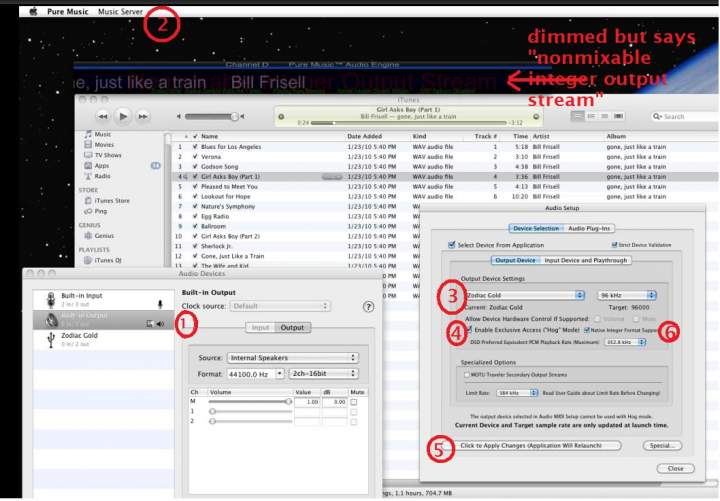Switch iTunes to list view
Image resolution: width=720 pixels, height=501 pixels.
(x=578, y=116)
